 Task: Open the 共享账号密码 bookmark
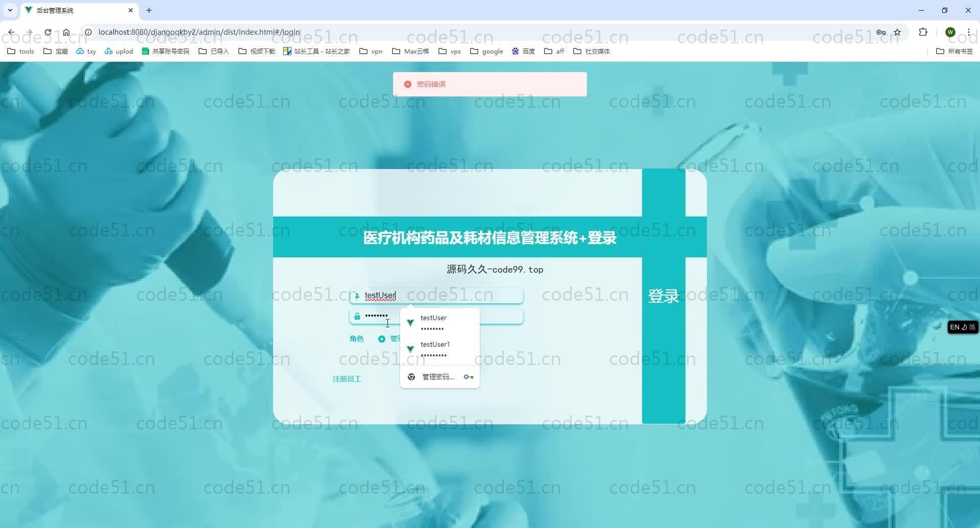click(x=165, y=51)
